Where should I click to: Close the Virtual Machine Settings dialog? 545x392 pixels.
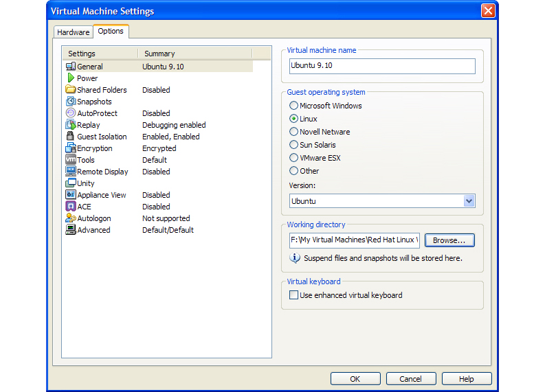(x=488, y=11)
